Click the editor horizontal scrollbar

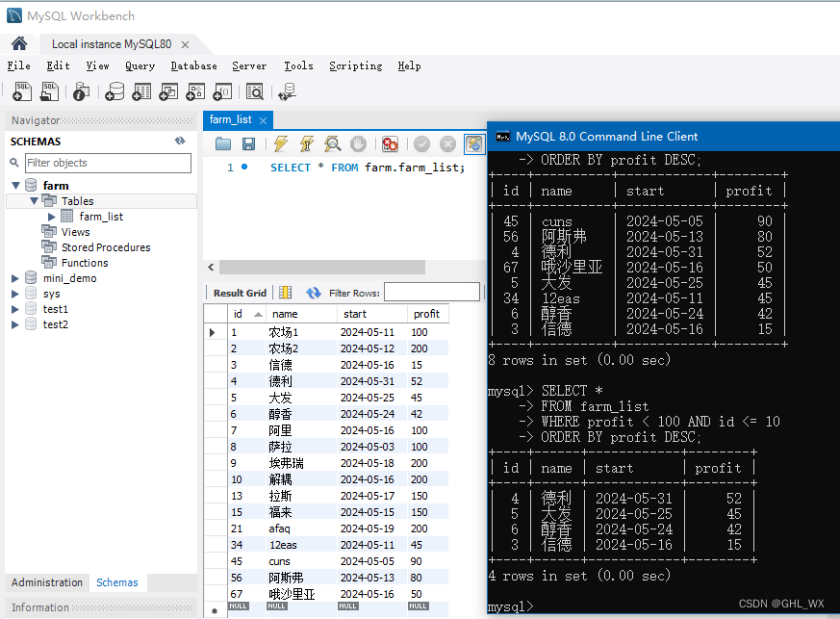(x=322, y=267)
